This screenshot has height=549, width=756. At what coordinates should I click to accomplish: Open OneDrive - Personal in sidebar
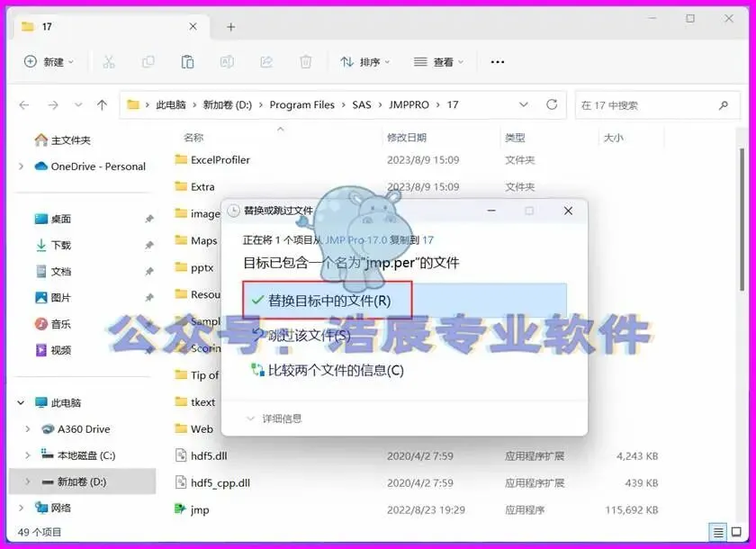(x=90, y=166)
